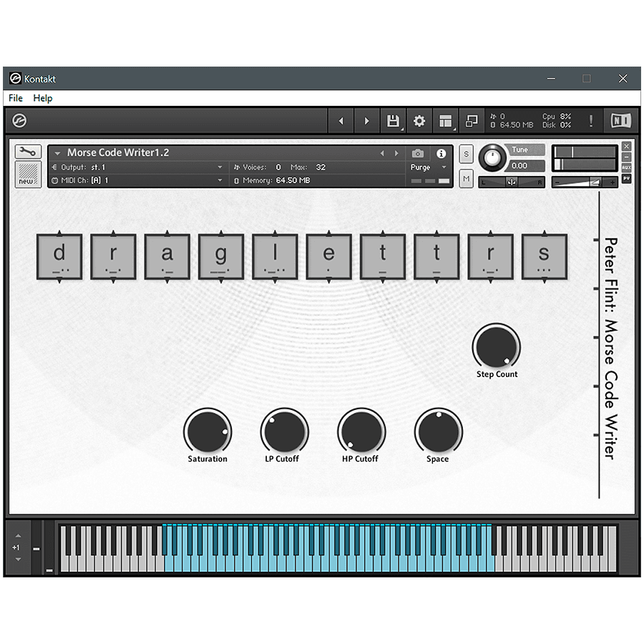Viewport: 644px width, 644px height.
Task: Click the letter 'g' Morse tile
Action: (x=221, y=257)
